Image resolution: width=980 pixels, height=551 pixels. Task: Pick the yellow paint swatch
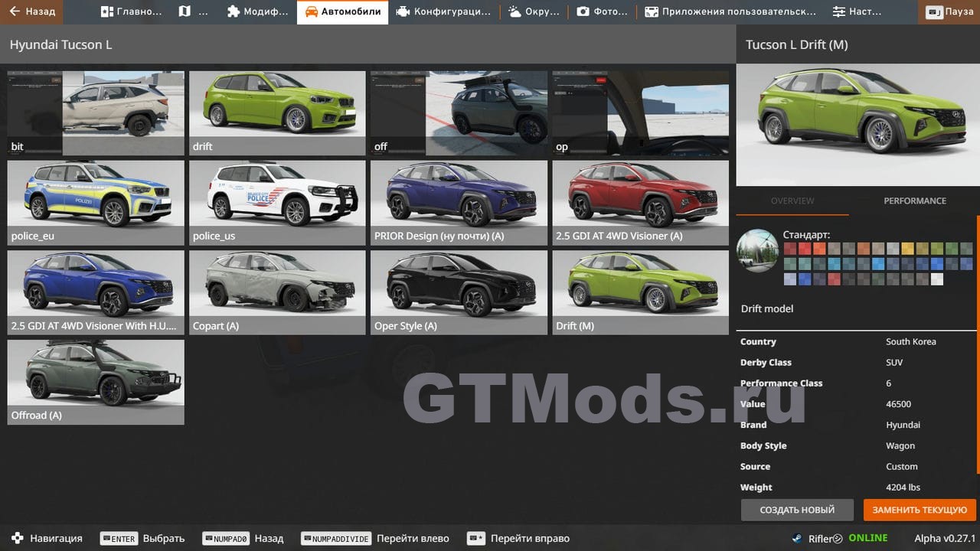[x=907, y=249]
